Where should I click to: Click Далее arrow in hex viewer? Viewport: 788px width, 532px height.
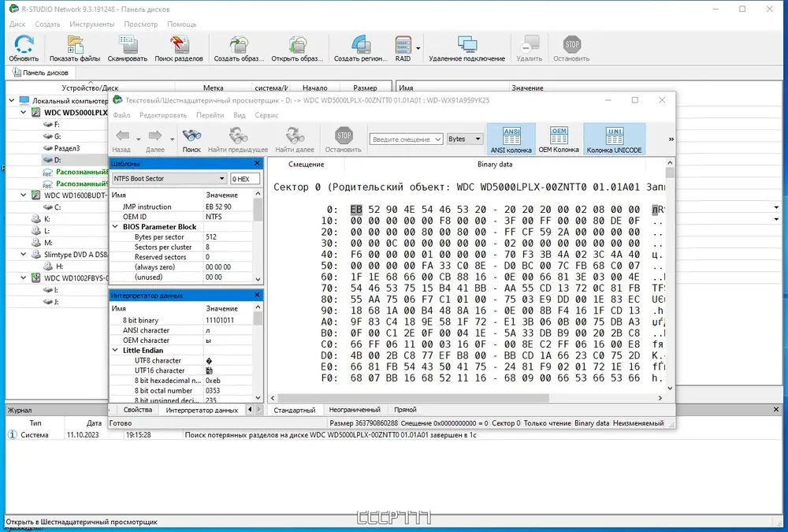point(154,136)
